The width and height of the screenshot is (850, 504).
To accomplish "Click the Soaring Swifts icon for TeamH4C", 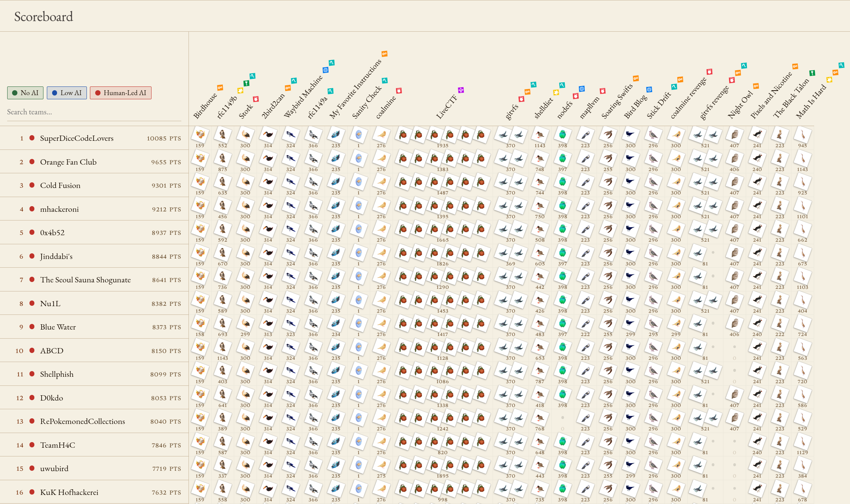I will [608, 442].
